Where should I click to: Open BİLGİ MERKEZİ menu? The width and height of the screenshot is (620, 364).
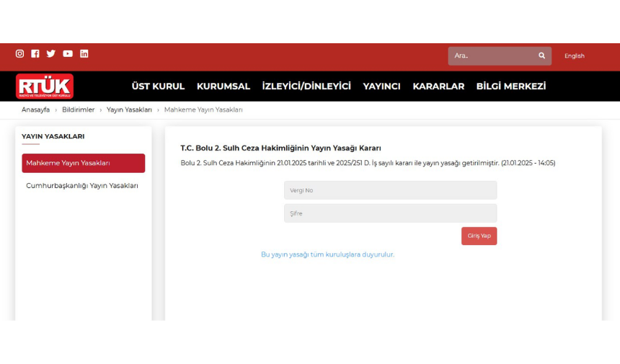coord(510,86)
